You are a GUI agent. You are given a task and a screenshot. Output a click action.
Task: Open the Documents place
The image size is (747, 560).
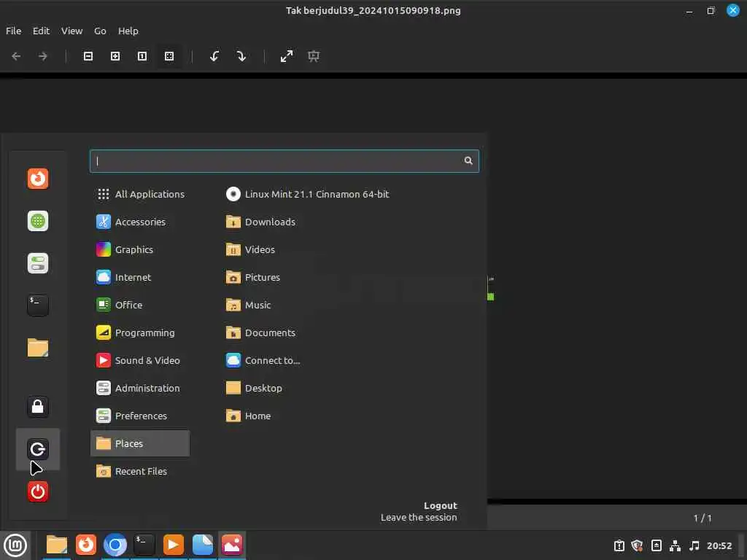[260, 332]
